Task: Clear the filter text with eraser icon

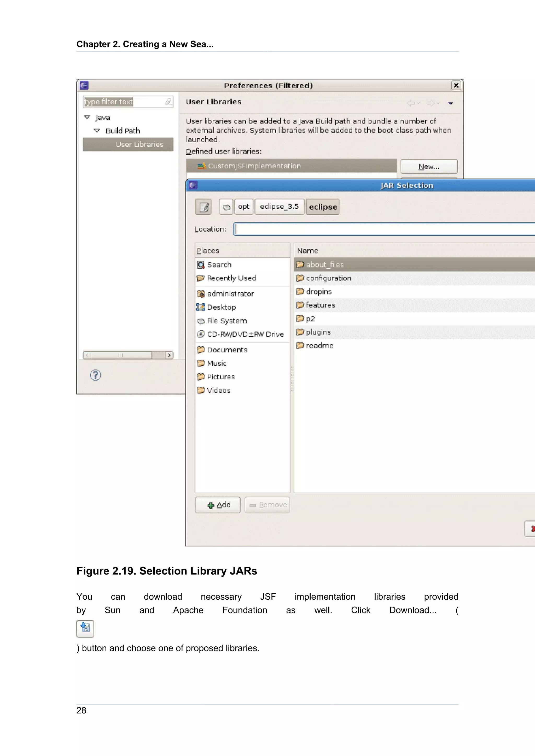Action: point(168,102)
